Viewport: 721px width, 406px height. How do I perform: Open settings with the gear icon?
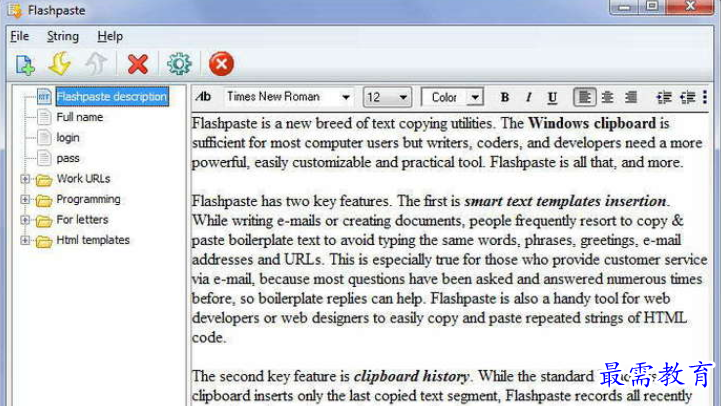point(179,64)
